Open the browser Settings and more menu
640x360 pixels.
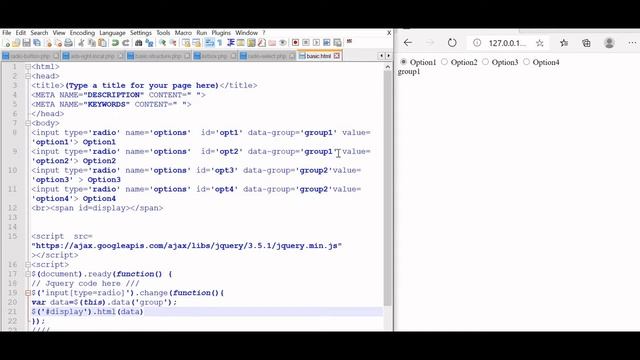(x=632, y=42)
